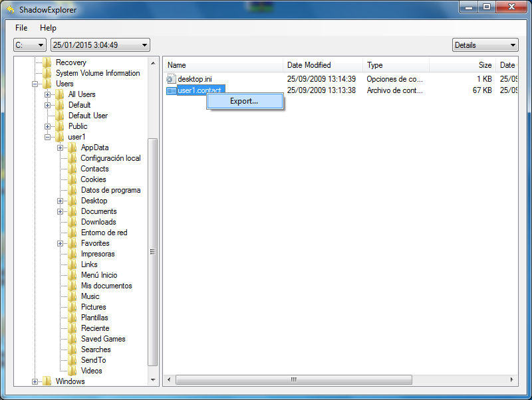Sort files by the Type column header
Viewport: 532px width, 400px height.
tap(396, 64)
